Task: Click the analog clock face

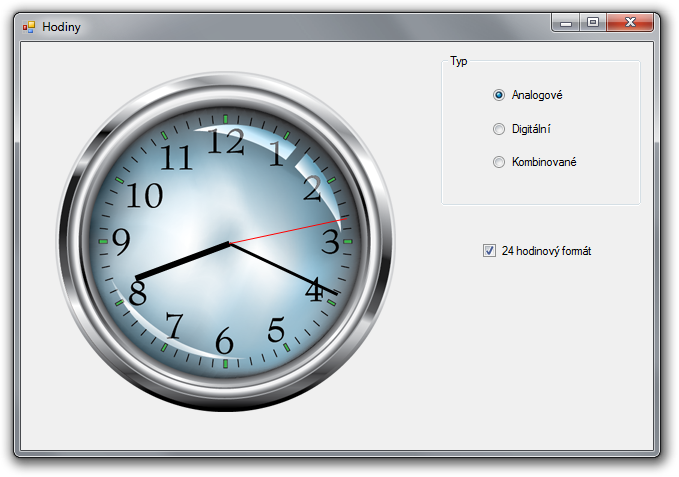Action: [x=225, y=242]
